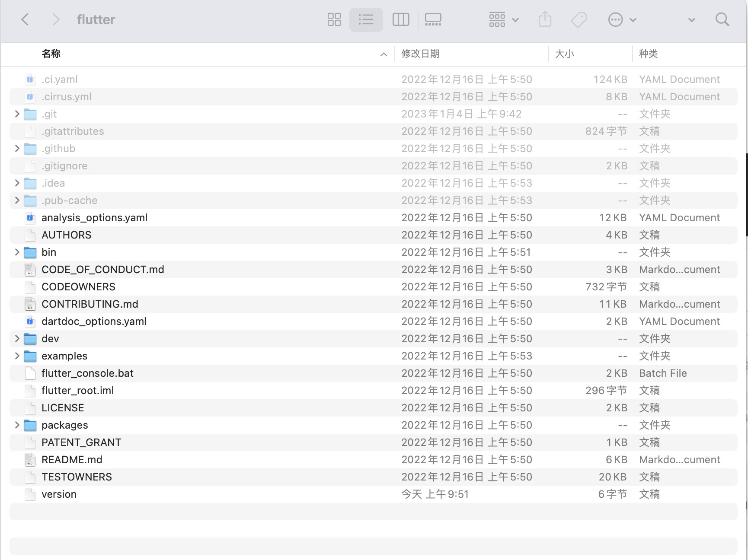Click the README.md markdown icon
748x560 pixels.
coord(30,460)
